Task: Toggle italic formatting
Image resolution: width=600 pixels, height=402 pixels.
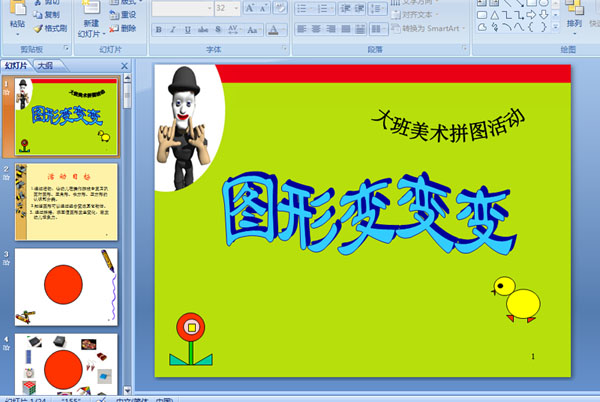Action: 172,30
